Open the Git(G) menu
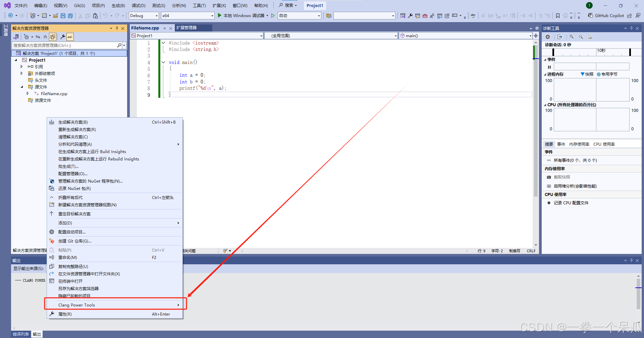Image resolution: width=644 pixels, height=338 pixels. coord(79,5)
